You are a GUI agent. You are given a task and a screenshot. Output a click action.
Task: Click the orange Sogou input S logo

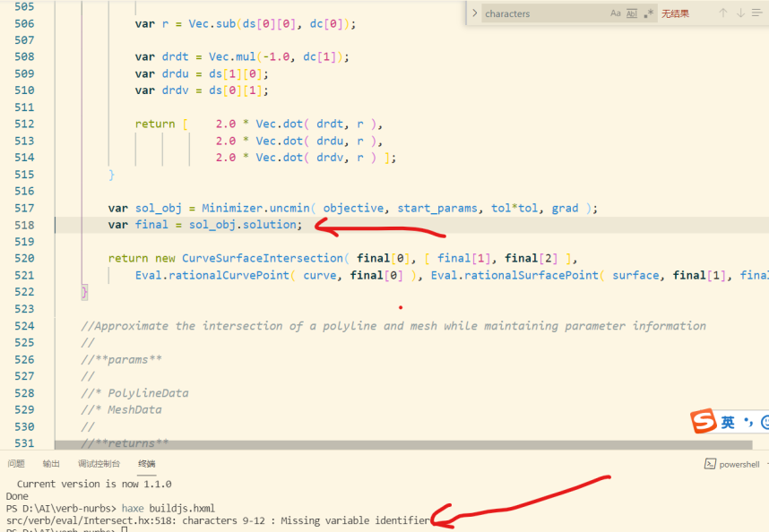(x=704, y=421)
